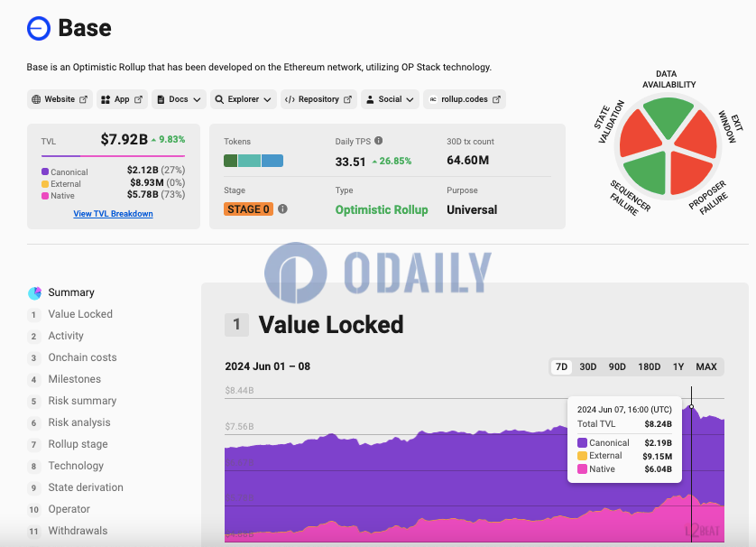Click the Base logo circle icon
This screenshot has width=756, height=547.
pyautogui.click(x=39, y=29)
